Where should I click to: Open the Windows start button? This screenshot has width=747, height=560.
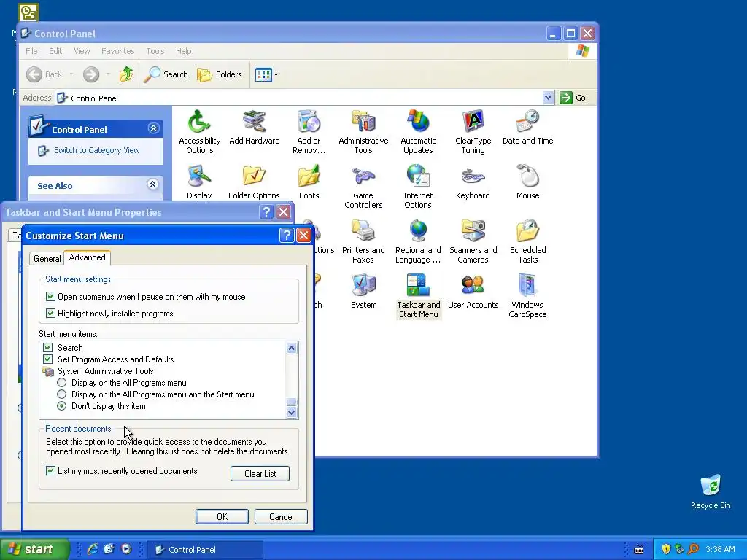pos(34,549)
